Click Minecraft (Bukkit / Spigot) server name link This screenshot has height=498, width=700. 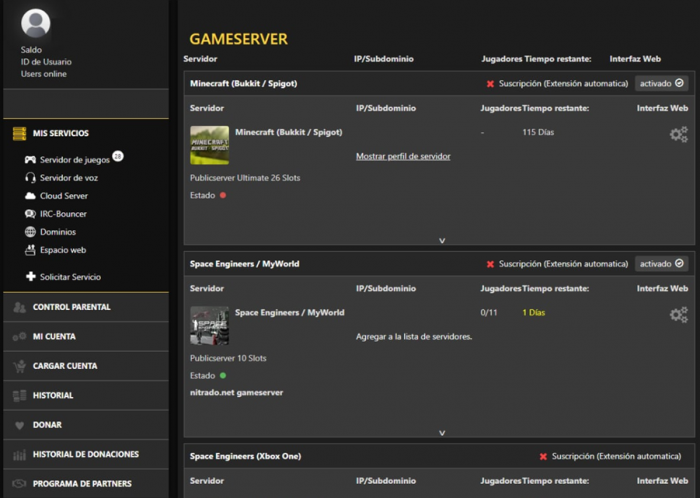(289, 132)
